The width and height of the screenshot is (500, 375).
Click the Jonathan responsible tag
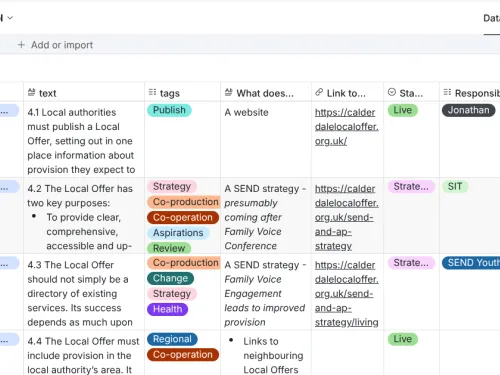469,110
